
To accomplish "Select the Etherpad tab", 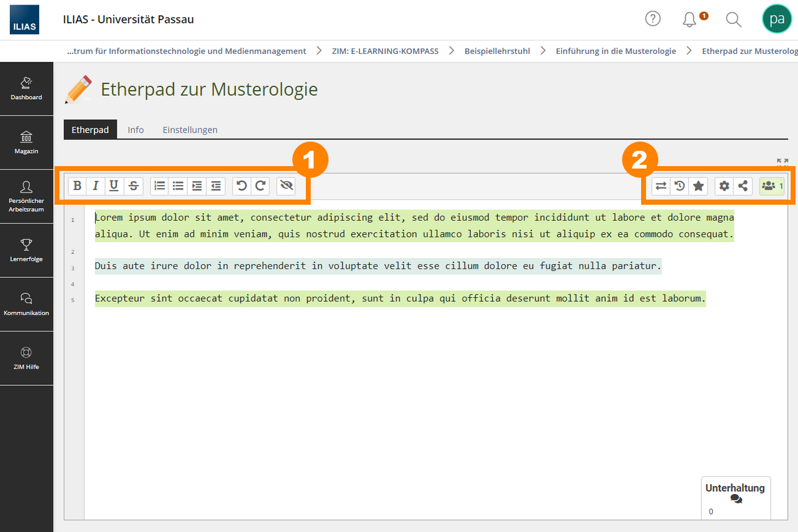I will [90, 130].
